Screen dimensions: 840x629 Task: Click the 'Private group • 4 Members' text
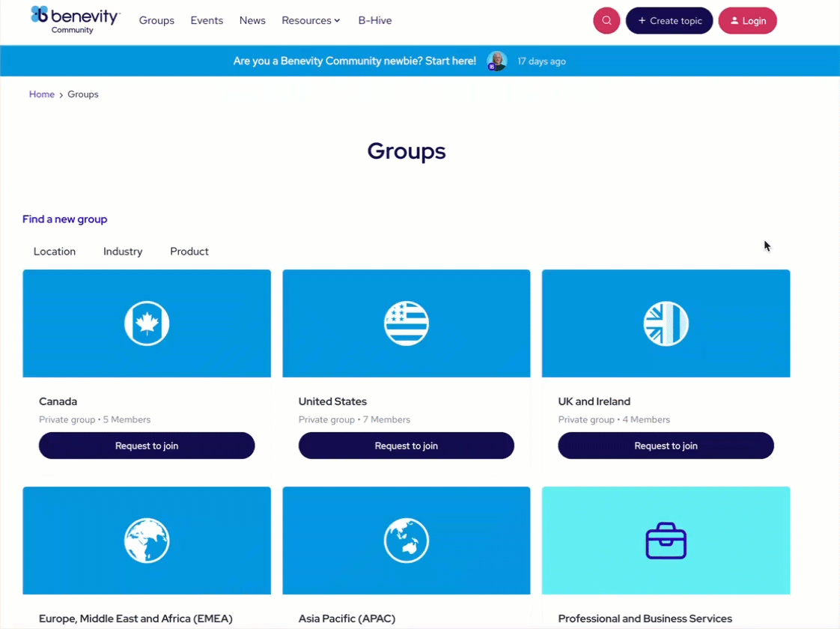pos(614,419)
